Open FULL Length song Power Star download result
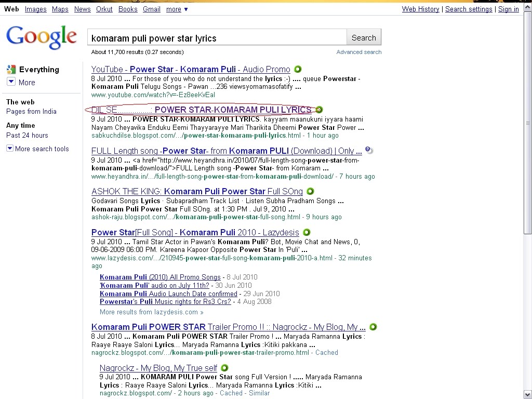The image size is (532, 399). point(227,151)
